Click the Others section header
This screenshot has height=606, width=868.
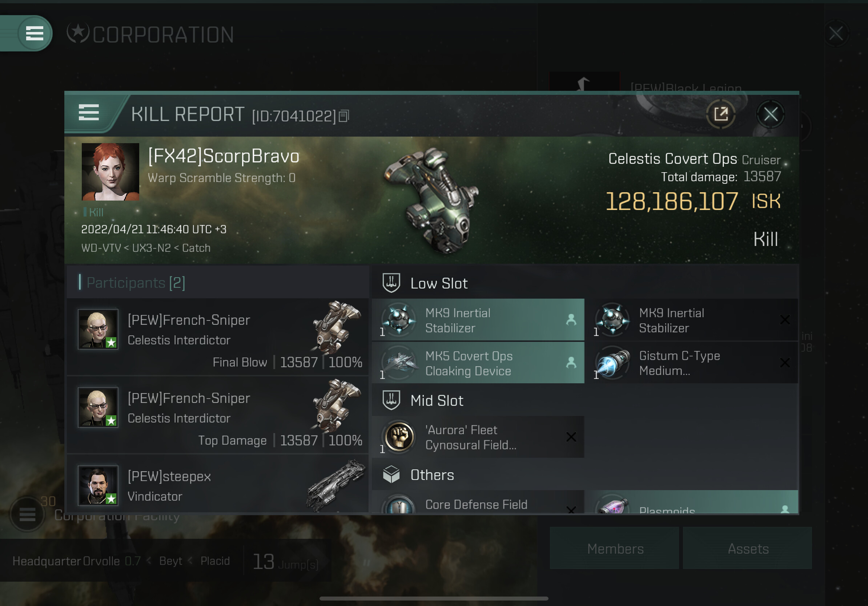coord(432,475)
